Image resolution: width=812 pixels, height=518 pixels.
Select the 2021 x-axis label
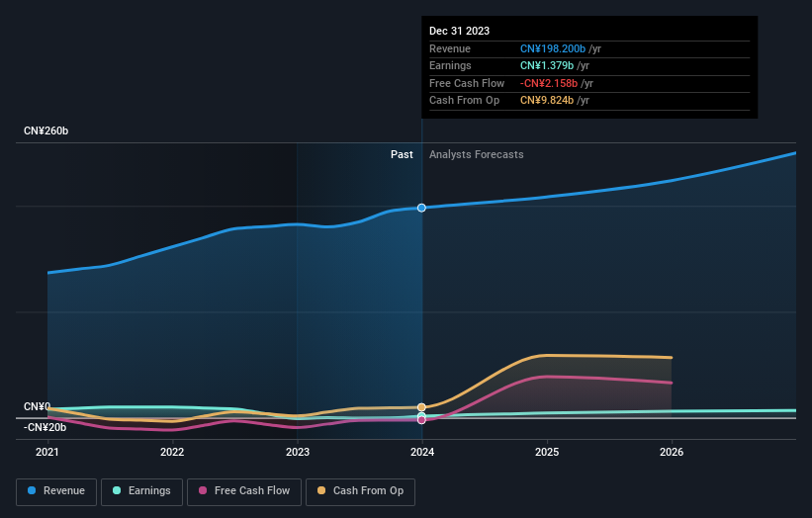47,452
